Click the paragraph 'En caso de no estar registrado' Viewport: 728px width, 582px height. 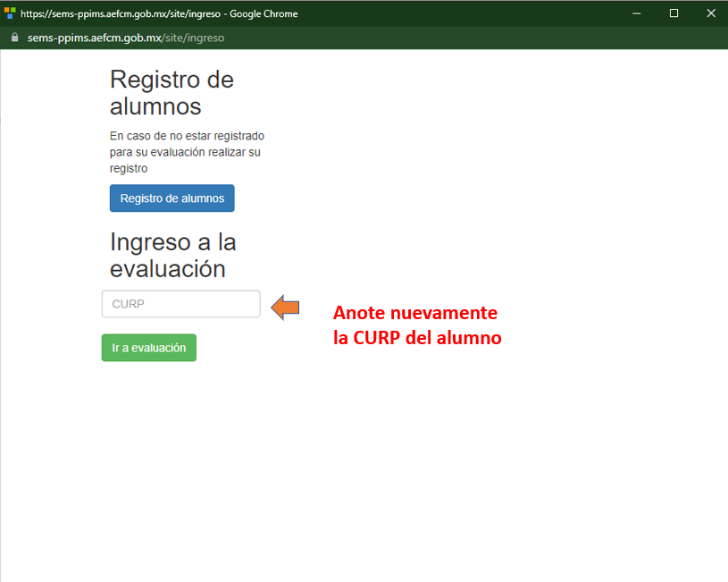187,152
